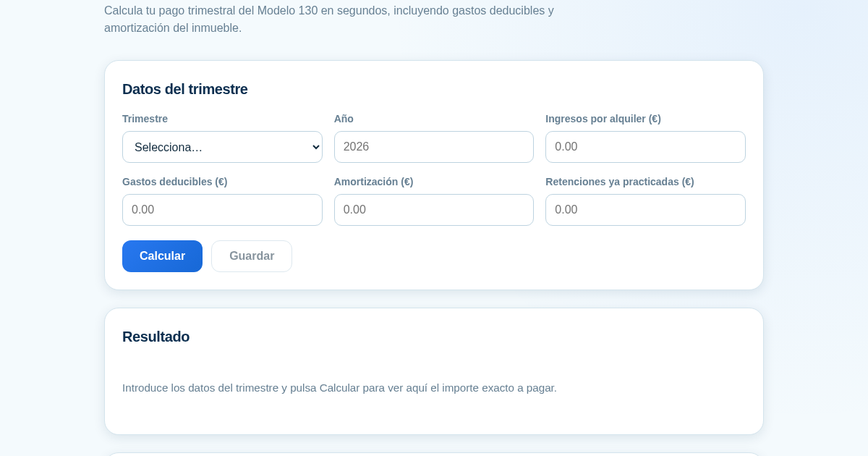Click the 'Resultado' heading
This screenshot has width=868, height=456.
point(156,337)
